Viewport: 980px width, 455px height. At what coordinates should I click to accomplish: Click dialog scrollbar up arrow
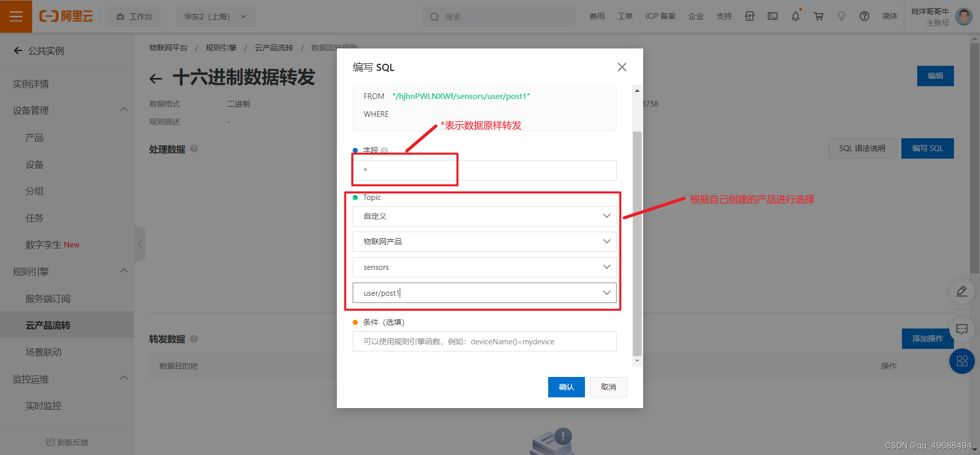pos(637,90)
